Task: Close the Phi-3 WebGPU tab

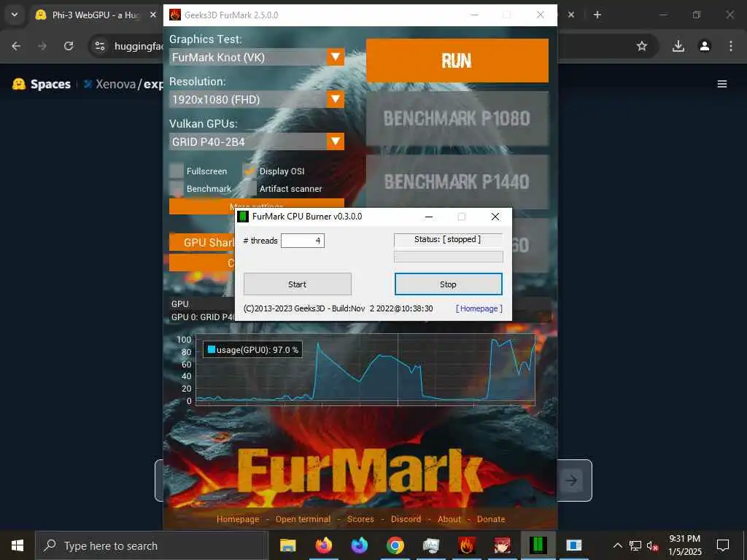Action: [153, 15]
